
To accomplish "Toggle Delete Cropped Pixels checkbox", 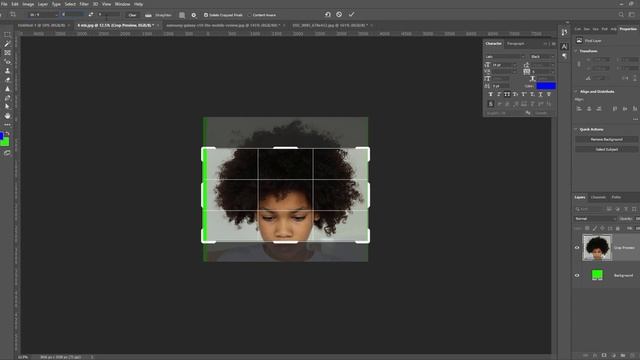I will pyautogui.click(x=206, y=15).
